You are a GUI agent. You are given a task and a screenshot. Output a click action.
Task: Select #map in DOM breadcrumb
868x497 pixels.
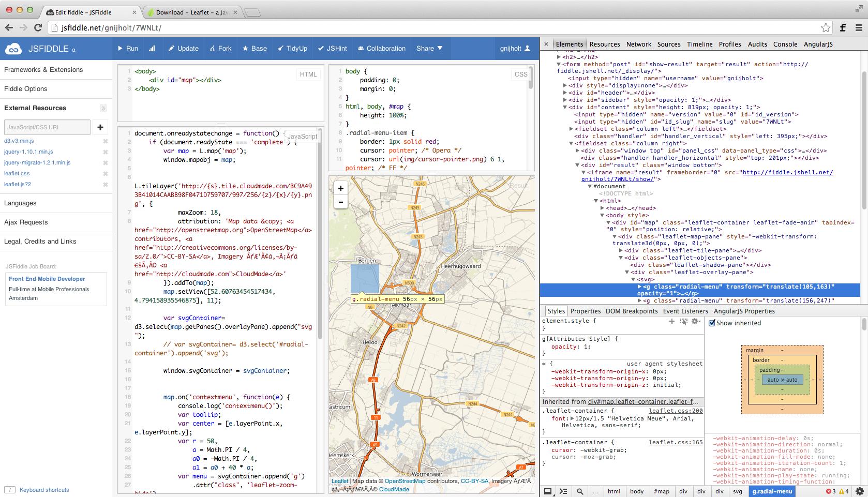(x=661, y=491)
